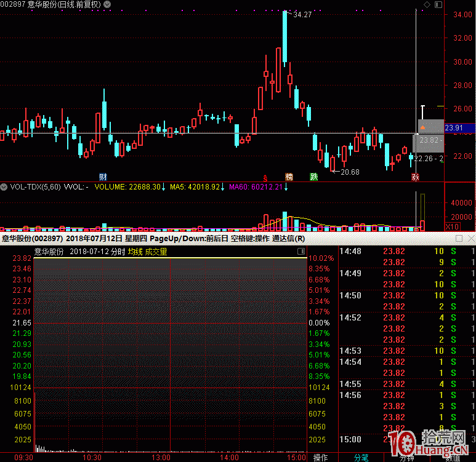Screen dimensions: 476x462
Task: Click the 14:55 time entry in the tick list
Action: pyautogui.click(x=350, y=384)
